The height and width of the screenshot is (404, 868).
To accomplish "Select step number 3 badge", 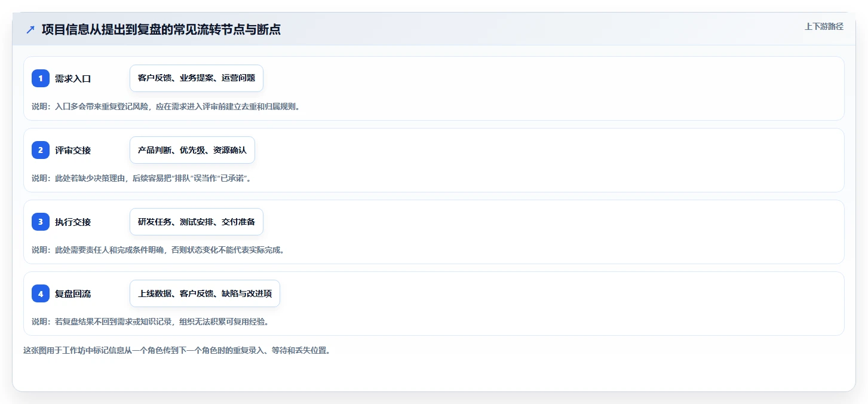I will 41,222.
